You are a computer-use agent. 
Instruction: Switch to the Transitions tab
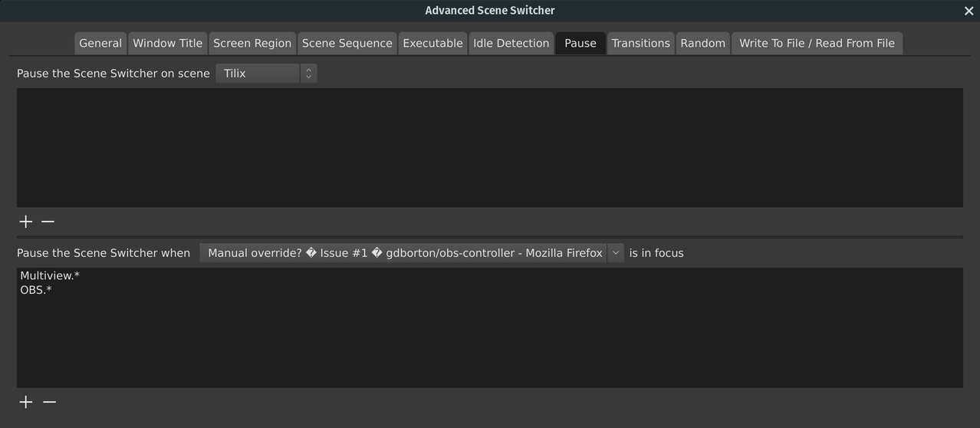coord(641,44)
